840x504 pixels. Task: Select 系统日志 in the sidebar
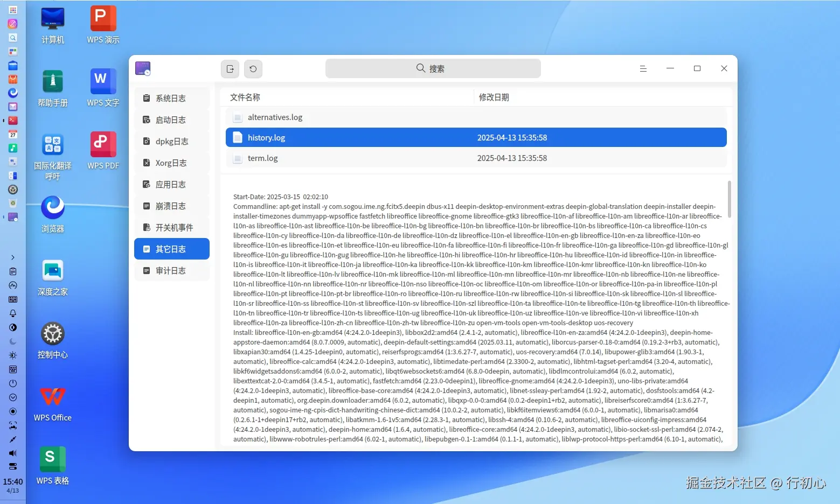pyautogui.click(x=171, y=98)
